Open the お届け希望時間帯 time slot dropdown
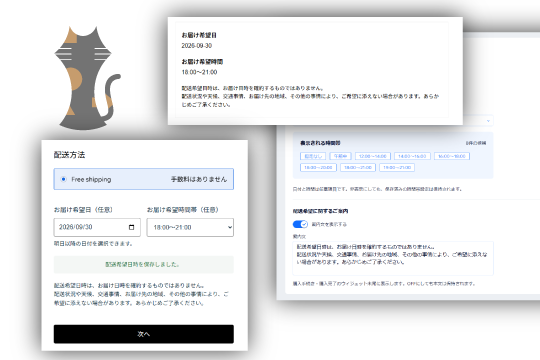The image size is (540, 360). (x=190, y=227)
